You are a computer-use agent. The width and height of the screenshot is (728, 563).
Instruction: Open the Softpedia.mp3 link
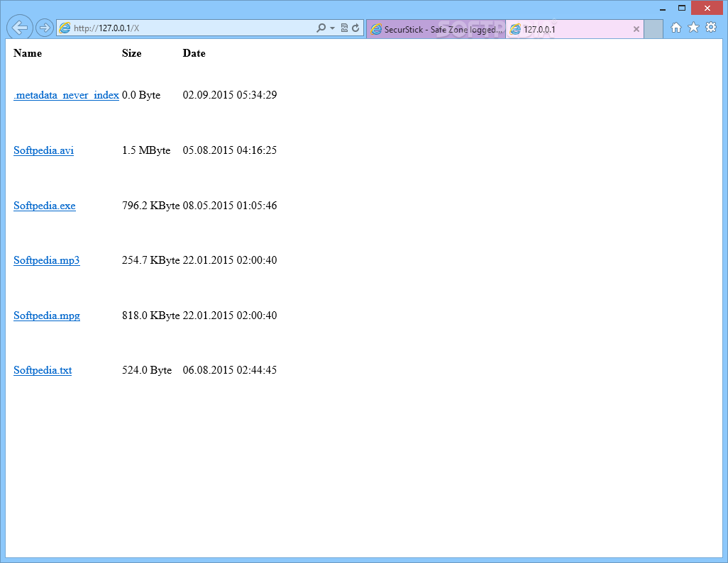tap(46, 260)
